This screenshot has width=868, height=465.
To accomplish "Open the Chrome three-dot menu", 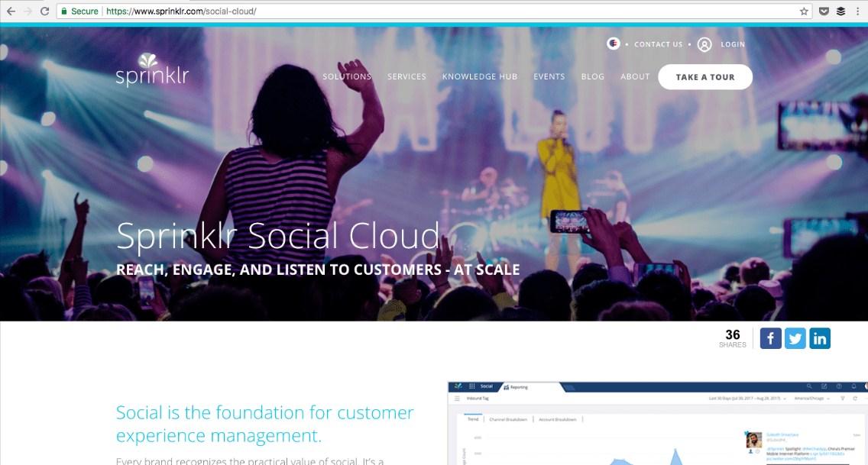I will [857, 11].
